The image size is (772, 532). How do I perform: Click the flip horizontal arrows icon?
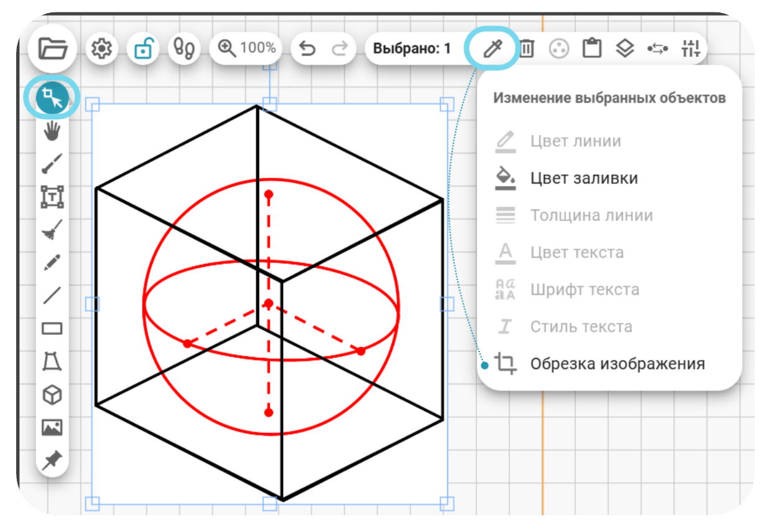(x=658, y=49)
